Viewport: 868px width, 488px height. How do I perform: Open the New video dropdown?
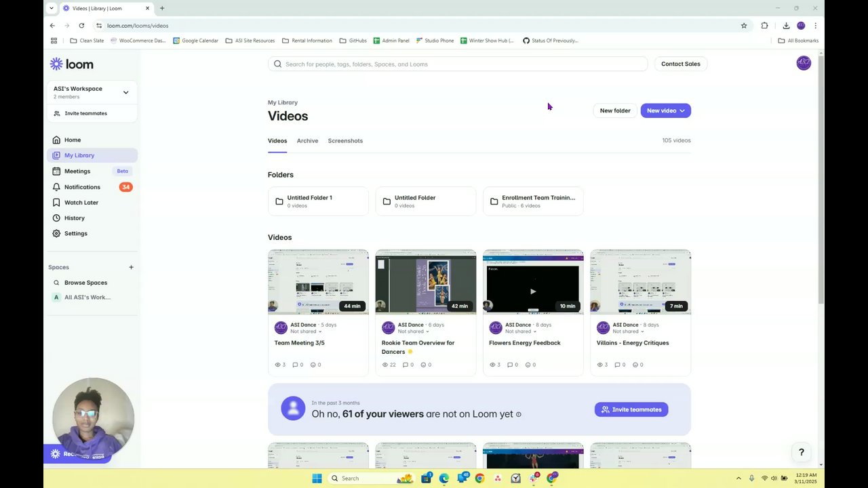tap(665, 110)
